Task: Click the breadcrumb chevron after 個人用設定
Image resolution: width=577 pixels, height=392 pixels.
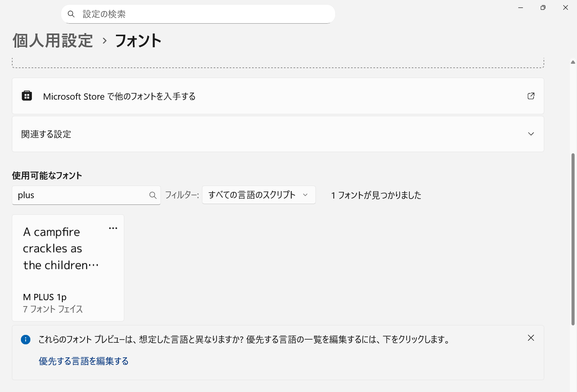Action: tap(104, 41)
